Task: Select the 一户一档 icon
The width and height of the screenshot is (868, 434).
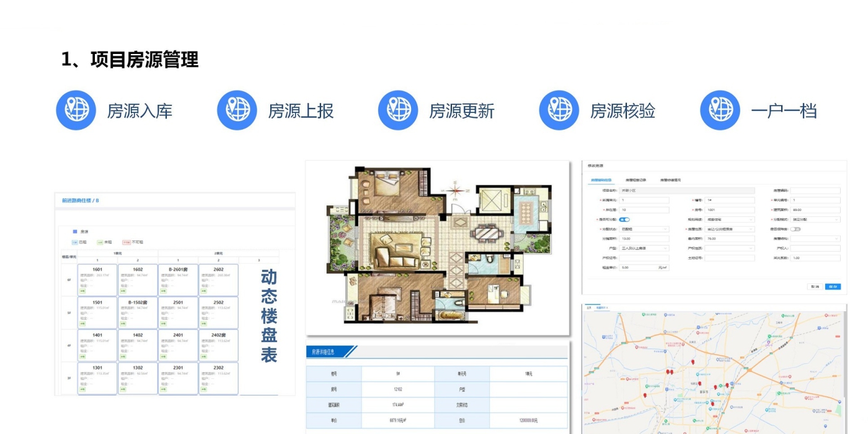Action: (720, 110)
